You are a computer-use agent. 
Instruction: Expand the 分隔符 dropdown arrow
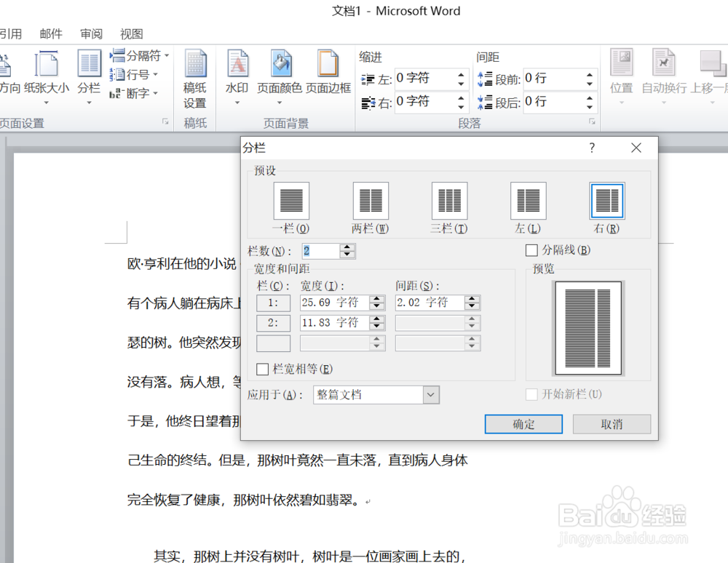click(167, 56)
